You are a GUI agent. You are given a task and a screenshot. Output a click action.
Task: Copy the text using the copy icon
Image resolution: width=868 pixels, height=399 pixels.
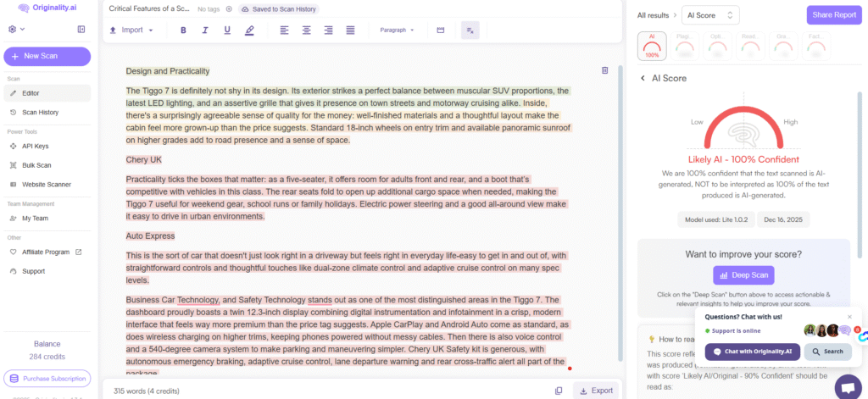coord(558,391)
